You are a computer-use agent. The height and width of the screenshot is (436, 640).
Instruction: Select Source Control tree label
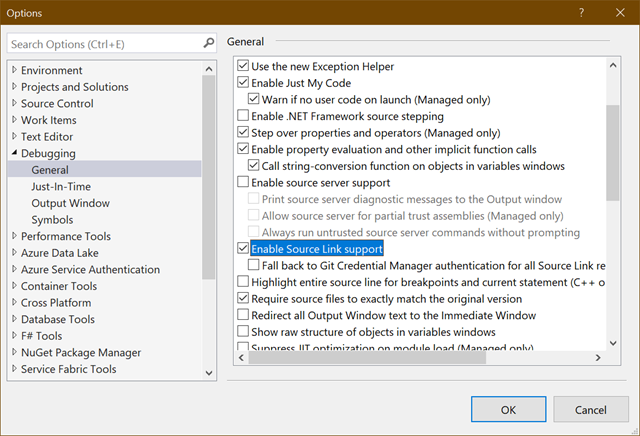click(57, 103)
